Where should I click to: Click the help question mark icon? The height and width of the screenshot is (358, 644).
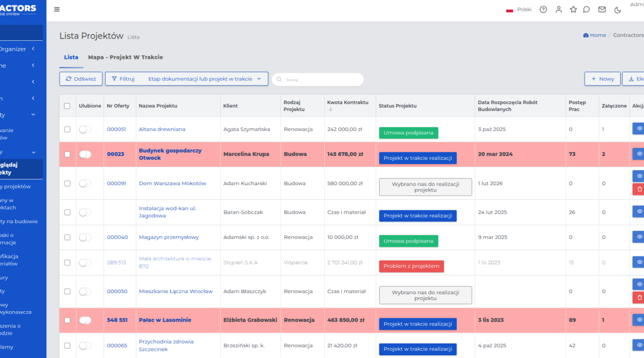(x=543, y=9)
